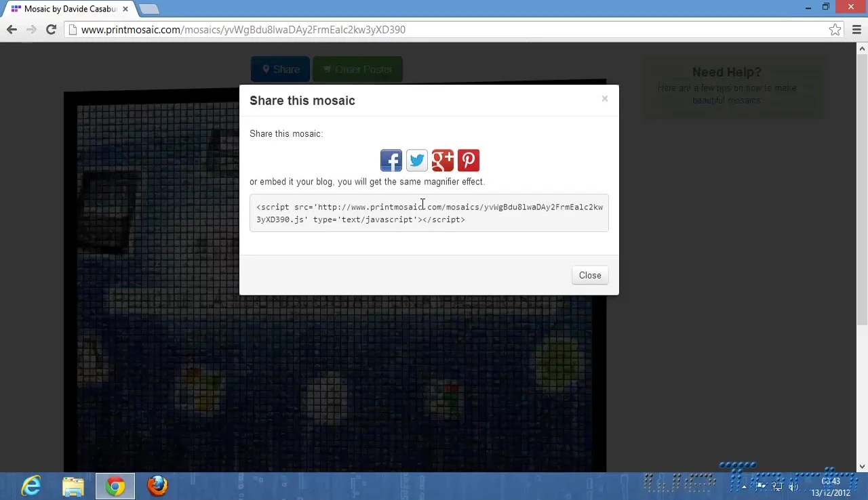Open File Explorer from the taskbar

pos(73,486)
